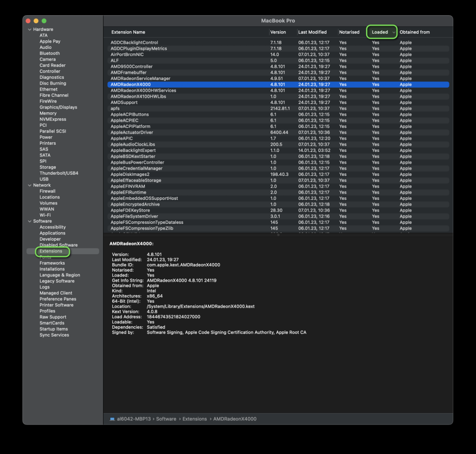Click the computer icon in the path bar
This screenshot has width=476, height=454.
tap(112, 419)
